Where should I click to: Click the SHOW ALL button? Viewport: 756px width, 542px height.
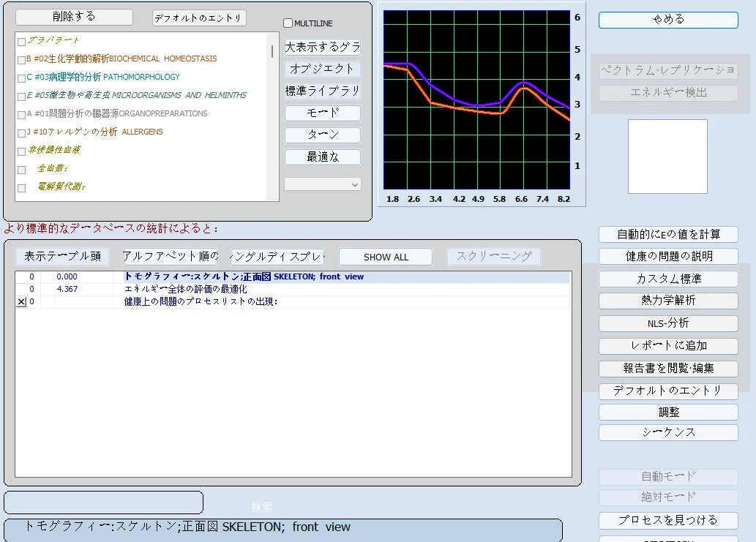386,257
